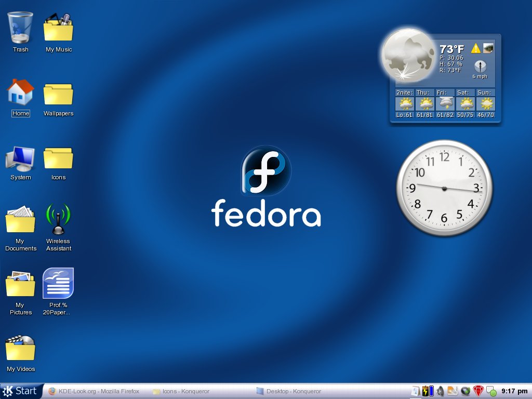Click the 73°F temperature reading
The width and height of the screenshot is (532, 399).
[x=451, y=49]
